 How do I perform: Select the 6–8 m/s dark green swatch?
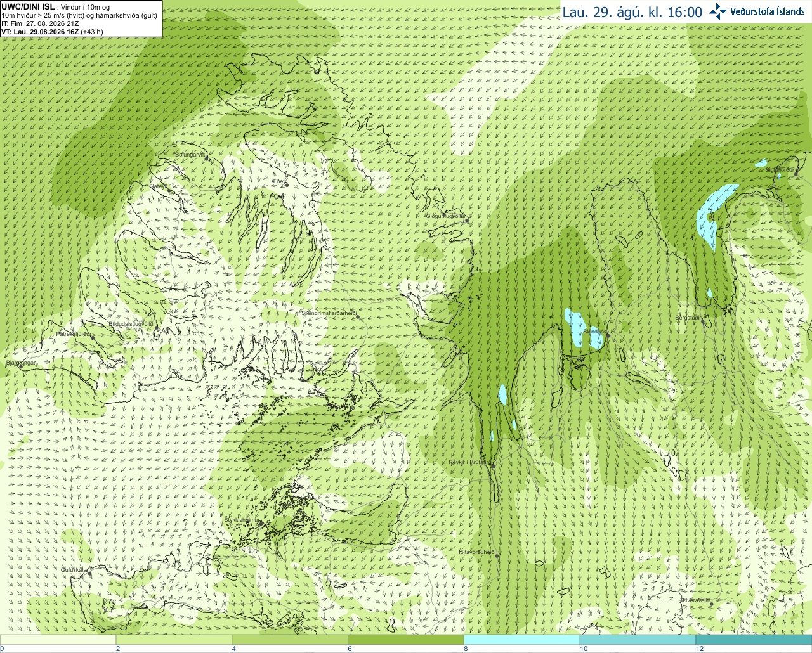coord(406,639)
